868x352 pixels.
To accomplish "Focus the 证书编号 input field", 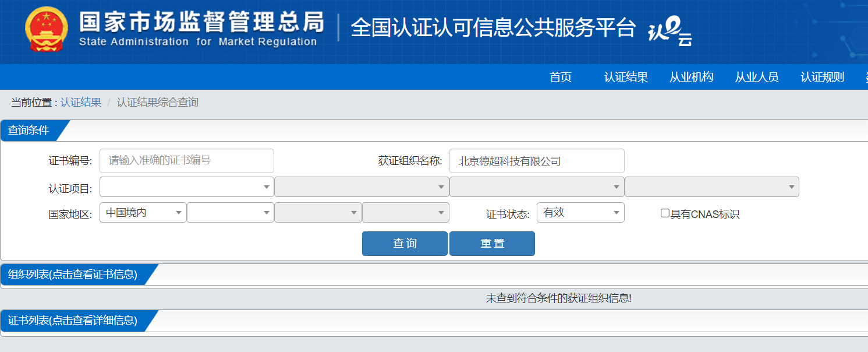I will click(x=187, y=161).
